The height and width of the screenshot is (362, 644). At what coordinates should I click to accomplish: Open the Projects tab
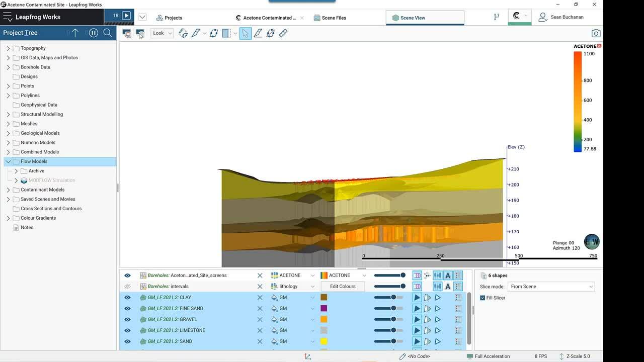tap(169, 18)
